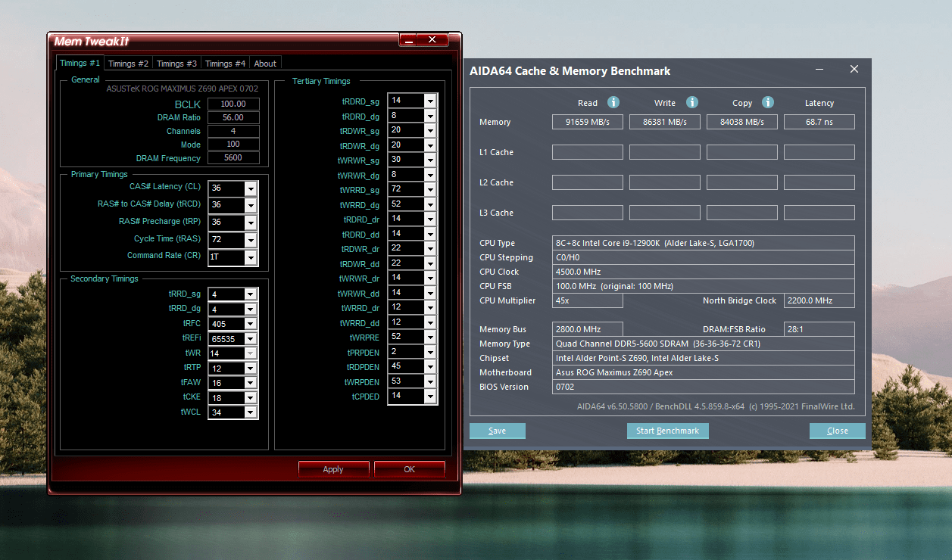Click the Motherboard value Asus ROG Maximus
This screenshot has height=560, width=952.
coord(704,372)
